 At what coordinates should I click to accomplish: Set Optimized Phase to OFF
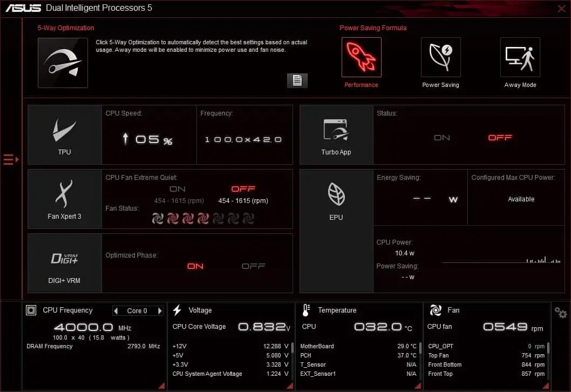tap(254, 266)
